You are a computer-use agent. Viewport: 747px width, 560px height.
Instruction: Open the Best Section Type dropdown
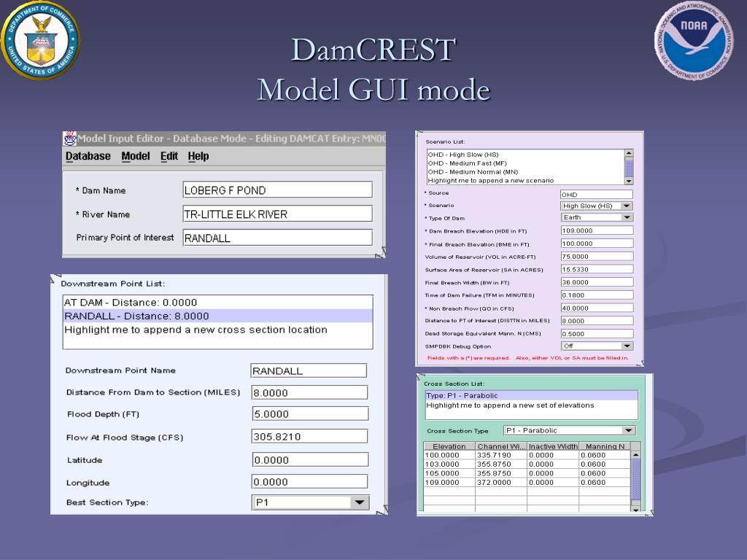[311, 502]
